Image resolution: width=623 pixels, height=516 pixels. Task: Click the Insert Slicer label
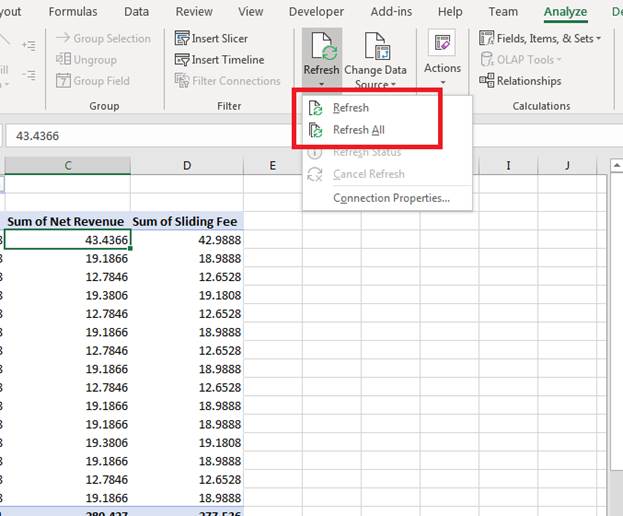click(x=219, y=39)
